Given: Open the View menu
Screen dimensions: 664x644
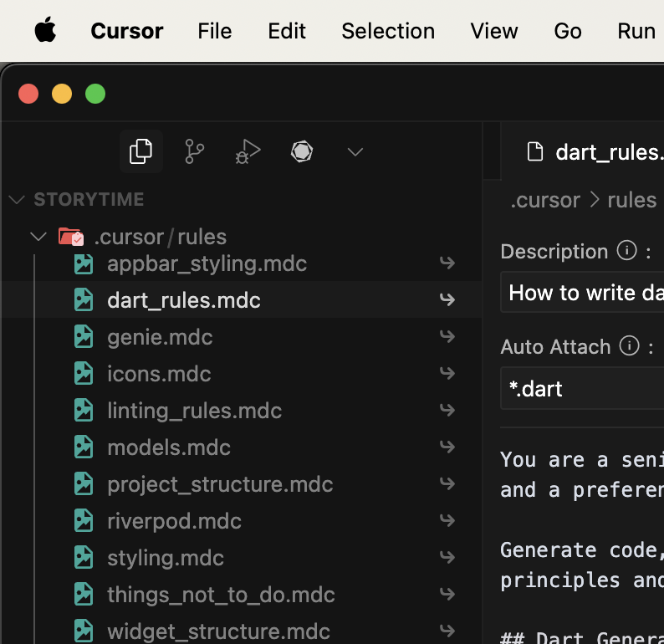Looking at the screenshot, I should click(493, 31).
